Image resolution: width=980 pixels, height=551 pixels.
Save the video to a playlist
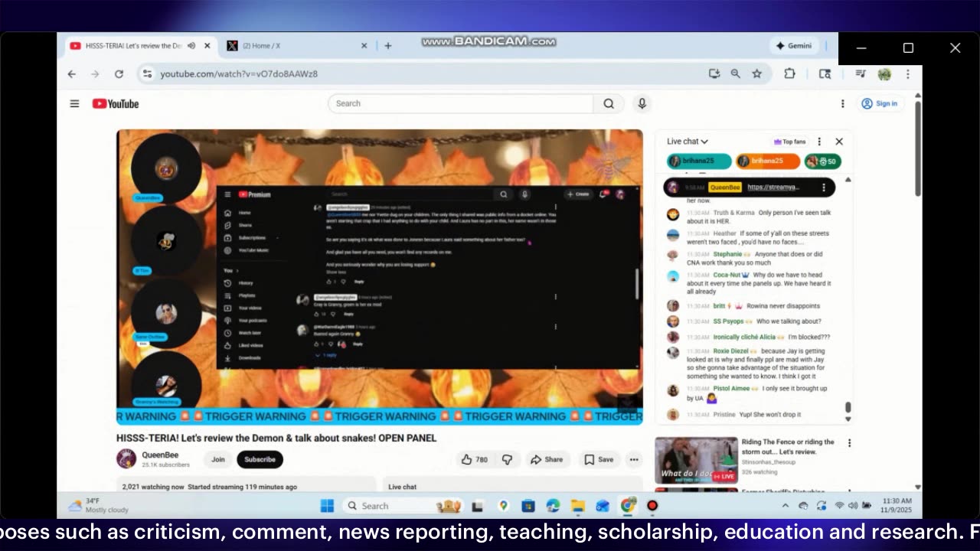pos(599,459)
